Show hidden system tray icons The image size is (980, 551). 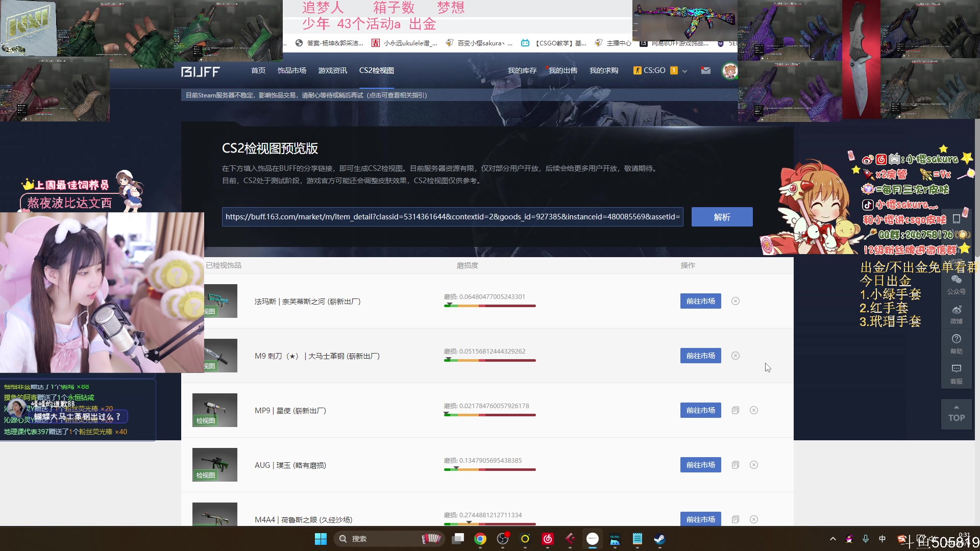[x=833, y=539]
